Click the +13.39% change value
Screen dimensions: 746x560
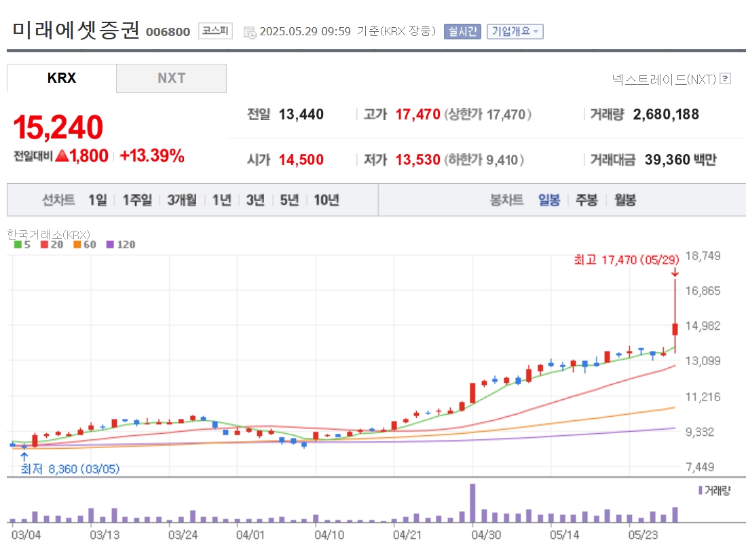pyautogui.click(x=152, y=155)
